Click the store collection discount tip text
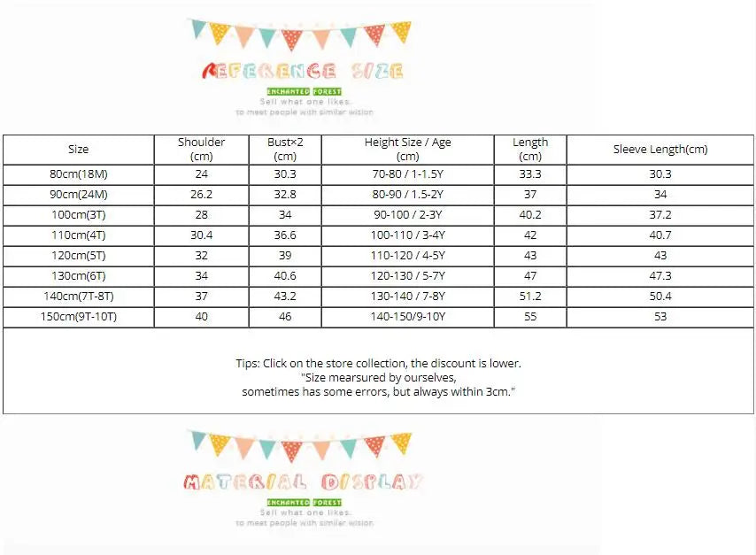The width and height of the screenshot is (756, 555). point(378,364)
